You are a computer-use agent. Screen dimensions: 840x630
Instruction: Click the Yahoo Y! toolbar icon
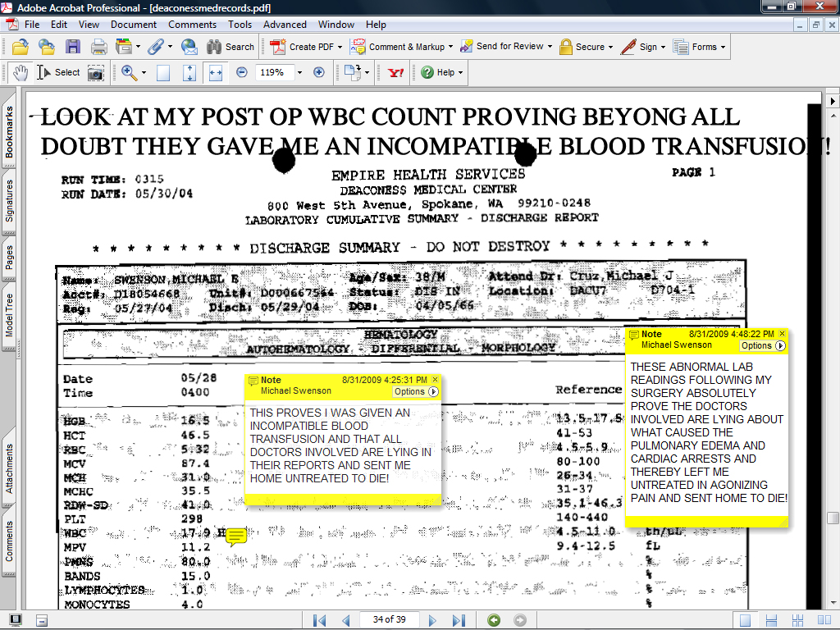click(x=396, y=72)
